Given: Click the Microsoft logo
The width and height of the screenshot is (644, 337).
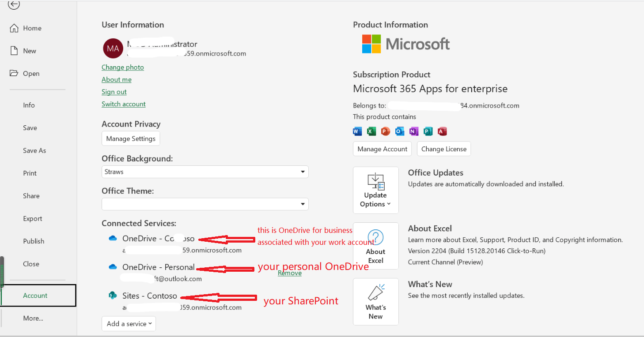Looking at the screenshot, I should 406,44.
